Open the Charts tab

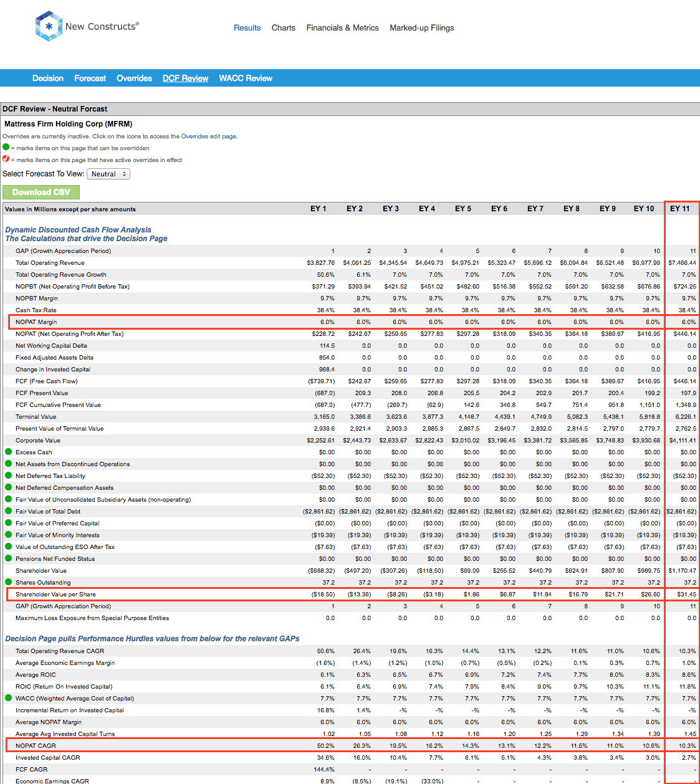pos(284,27)
